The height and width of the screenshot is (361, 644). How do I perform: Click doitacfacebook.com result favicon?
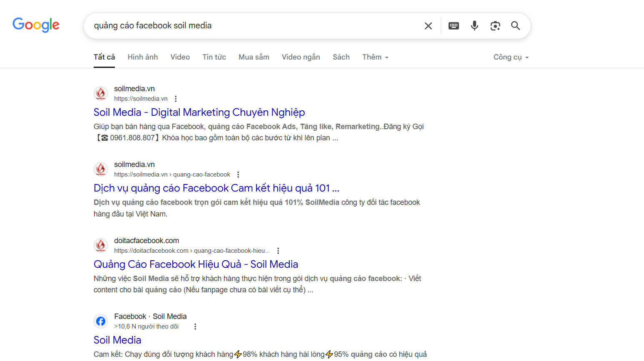[101, 245]
